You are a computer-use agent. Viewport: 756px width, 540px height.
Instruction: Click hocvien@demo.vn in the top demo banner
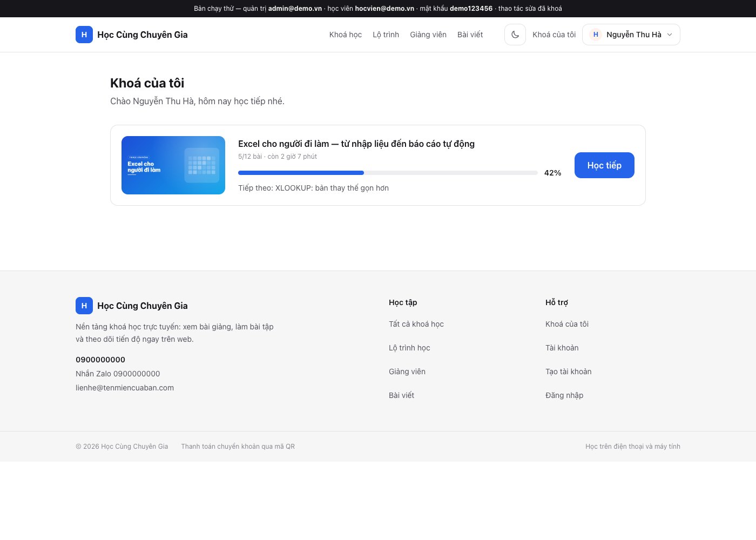(384, 9)
